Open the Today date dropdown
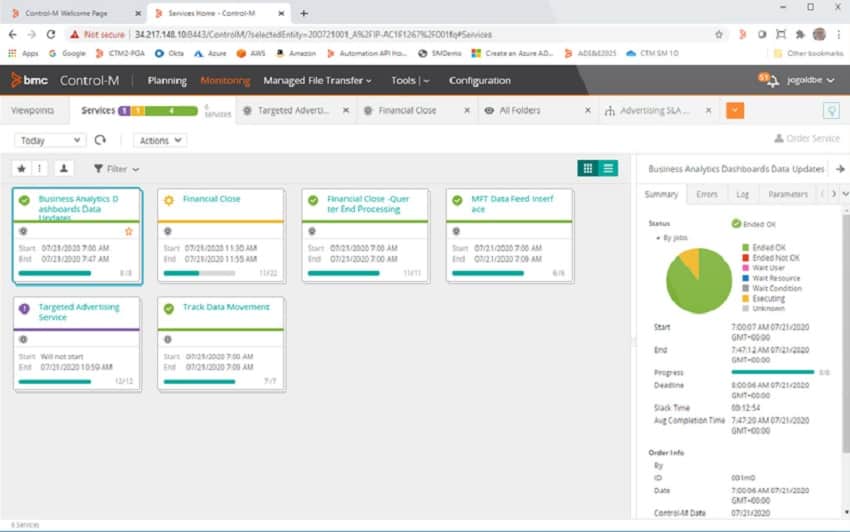 click(x=49, y=140)
